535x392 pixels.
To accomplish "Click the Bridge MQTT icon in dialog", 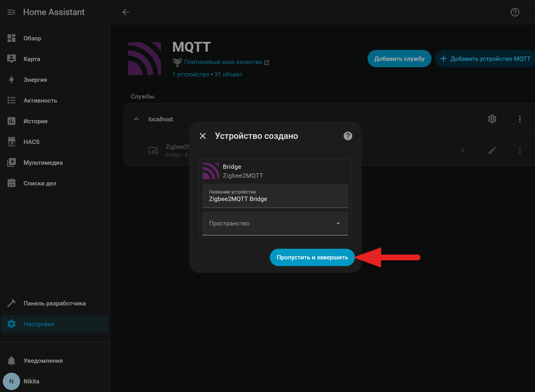I will pos(211,171).
